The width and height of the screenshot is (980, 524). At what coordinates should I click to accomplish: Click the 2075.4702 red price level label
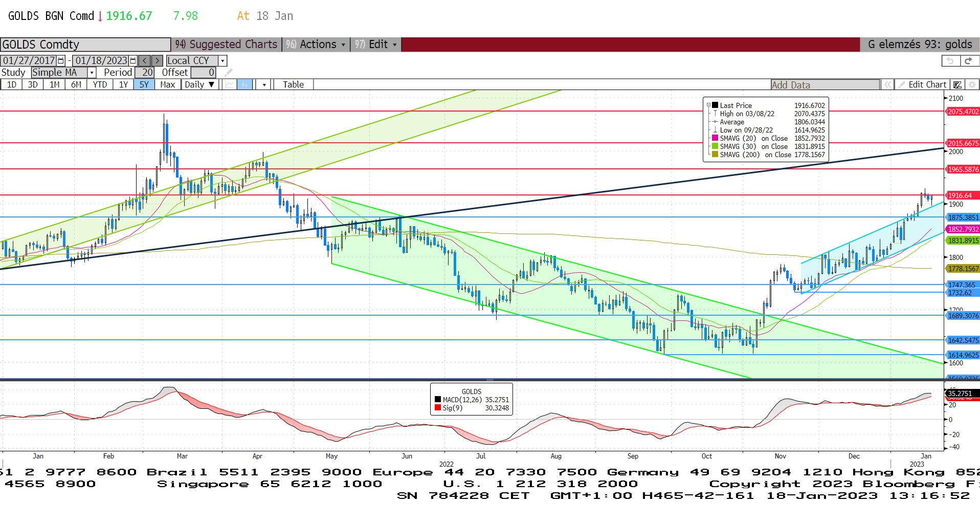tap(963, 112)
